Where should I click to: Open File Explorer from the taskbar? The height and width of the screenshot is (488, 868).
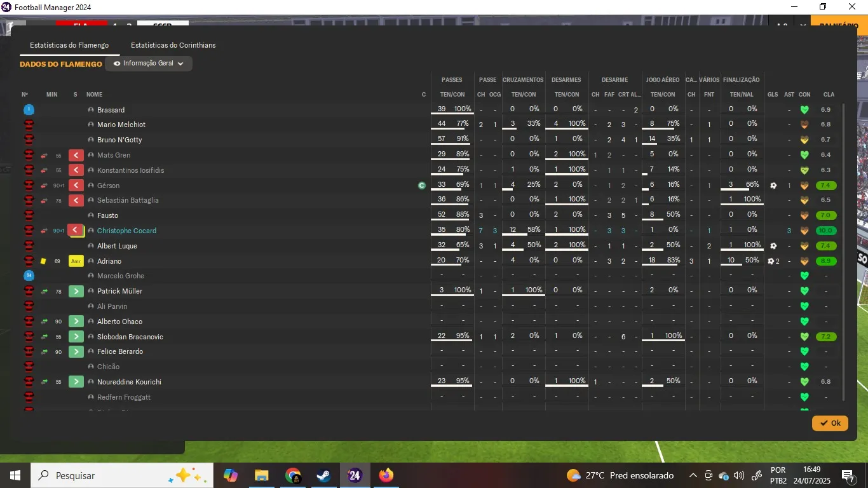[x=262, y=475]
